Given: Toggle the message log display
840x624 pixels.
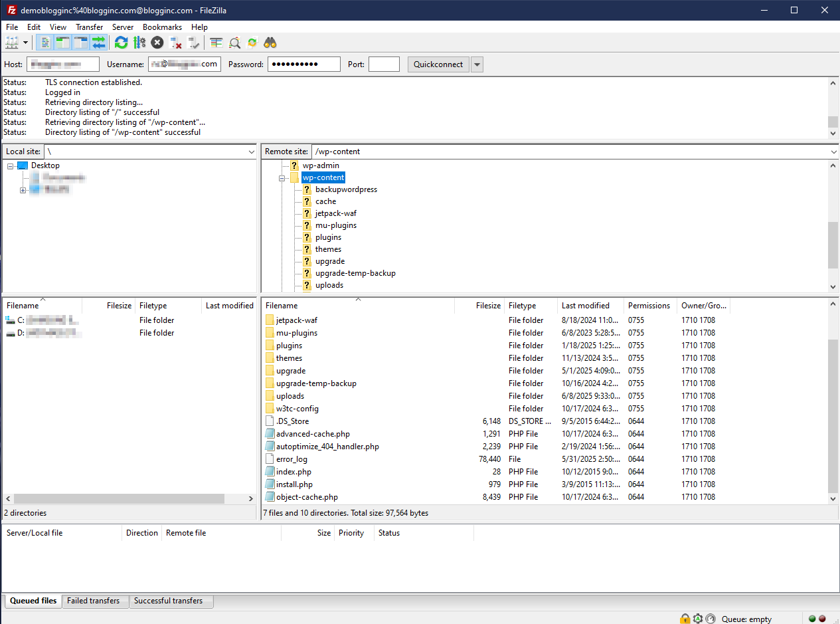Looking at the screenshot, I should [x=44, y=43].
